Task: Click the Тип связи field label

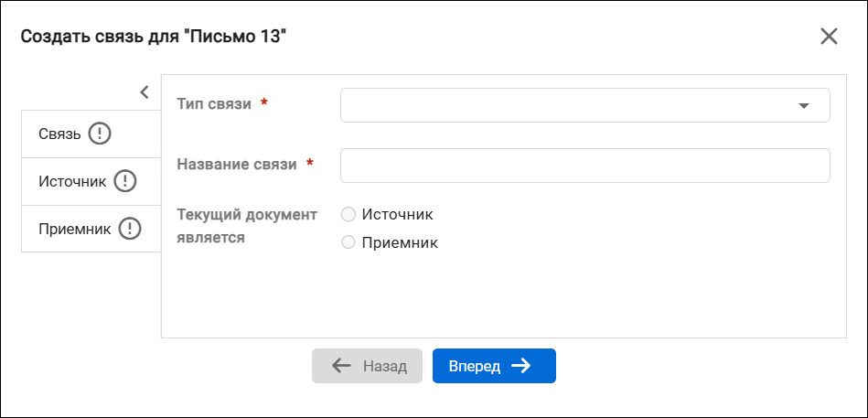Action: pyautogui.click(x=214, y=103)
